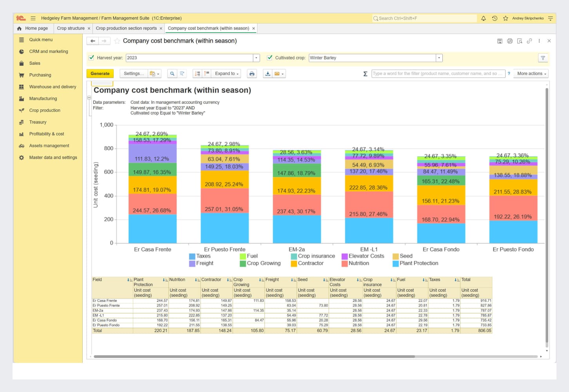569x392 pixels.
Task: Open report Settings
Action: click(134, 74)
